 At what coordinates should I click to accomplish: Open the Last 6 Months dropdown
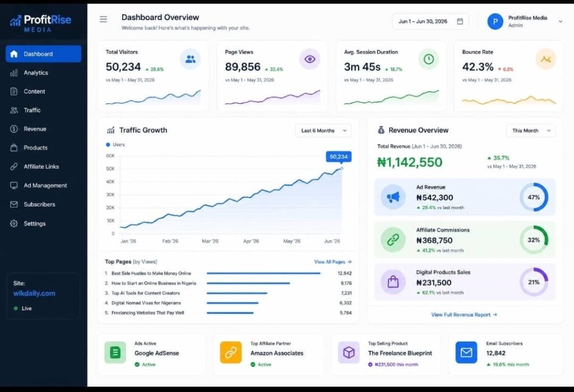[323, 131]
